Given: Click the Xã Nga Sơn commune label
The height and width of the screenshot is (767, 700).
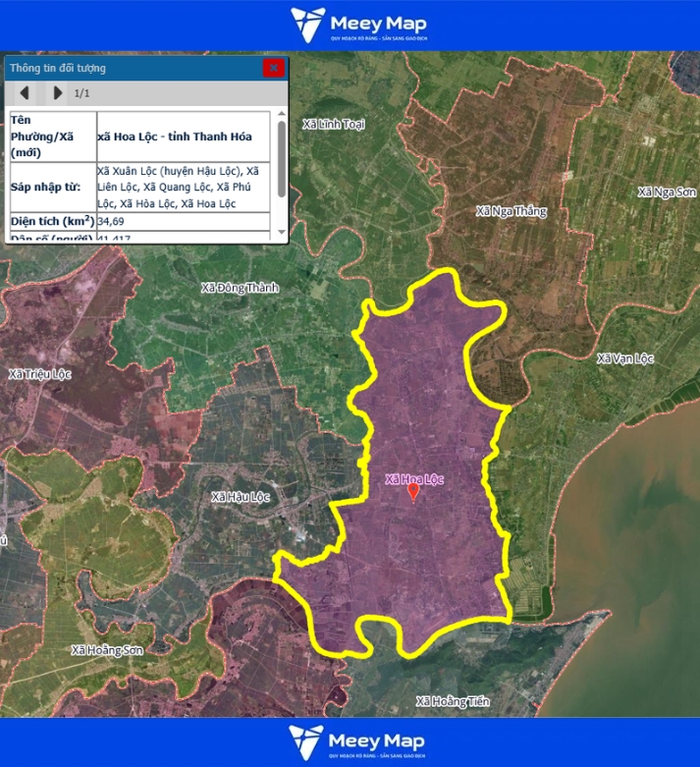Looking at the screenshot, I should coord(666,192).
